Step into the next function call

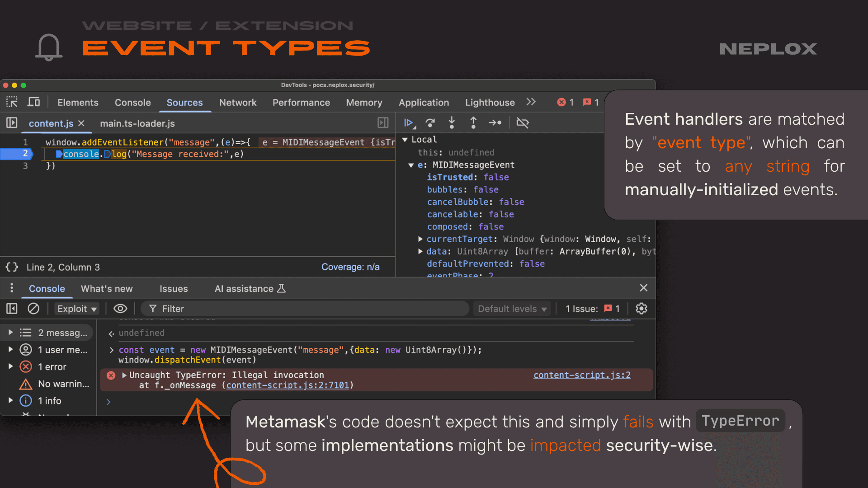pyautogui.click(x=452, y=122)
